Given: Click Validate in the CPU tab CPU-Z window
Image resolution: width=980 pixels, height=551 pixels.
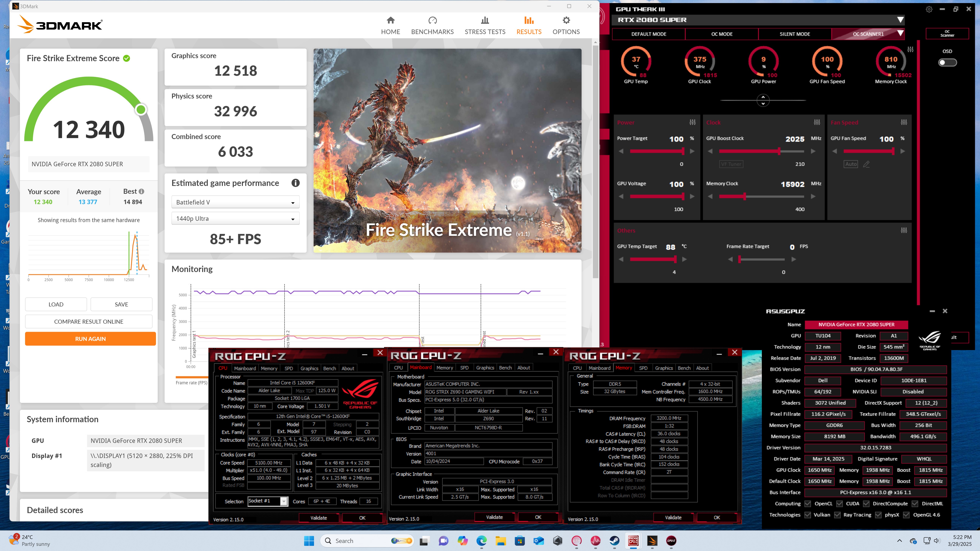Looking at the screenshot, I should [319, 518].
